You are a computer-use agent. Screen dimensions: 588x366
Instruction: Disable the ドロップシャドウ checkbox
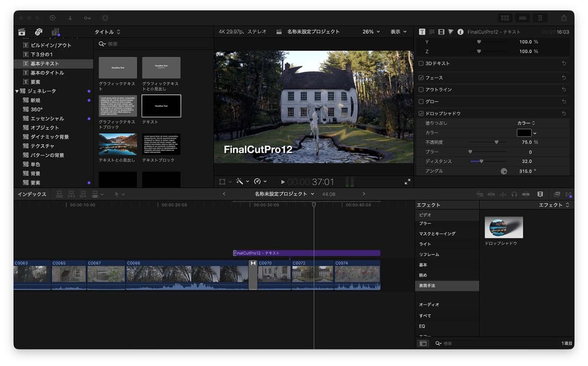(421, 114)
